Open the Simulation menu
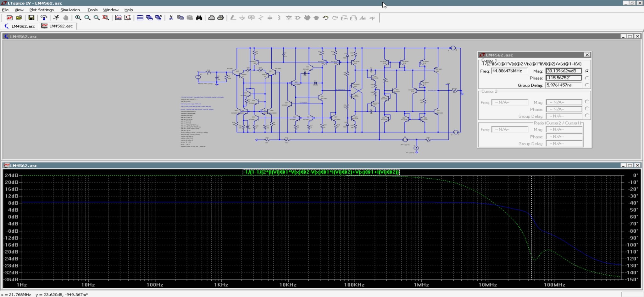The width and height of the screenshot is (644, 297). (70, 10)
